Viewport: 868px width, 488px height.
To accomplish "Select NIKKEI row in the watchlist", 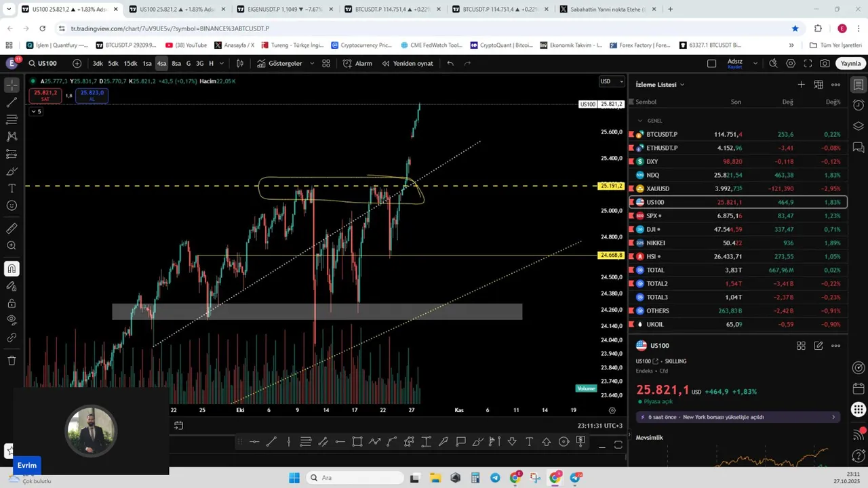I will click(738, 243).
